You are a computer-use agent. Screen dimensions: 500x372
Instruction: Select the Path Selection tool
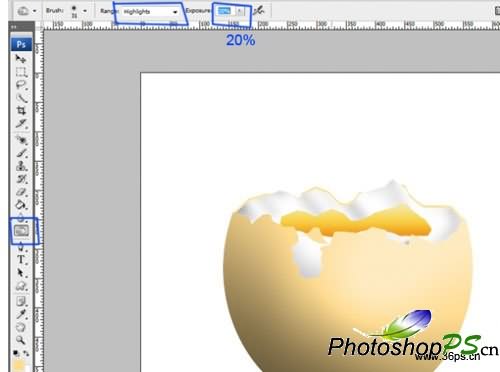[x=21, y=273]
